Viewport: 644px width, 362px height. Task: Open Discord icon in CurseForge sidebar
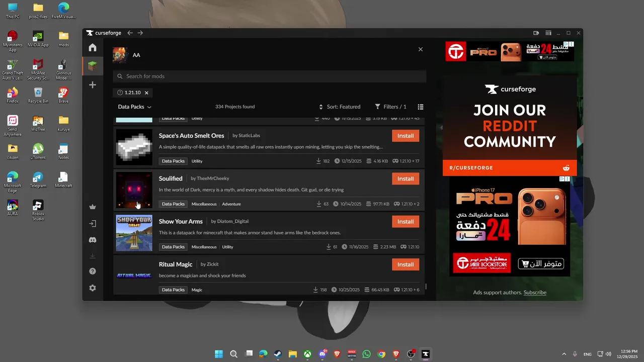pyautogui.click(x=93, y=240)
